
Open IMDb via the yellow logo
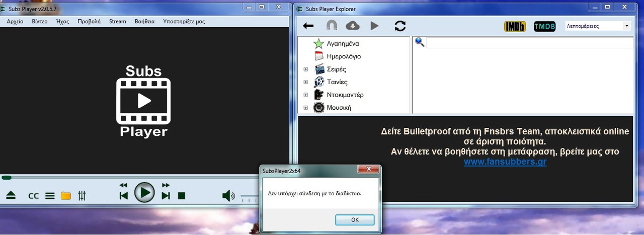[515, 26]
